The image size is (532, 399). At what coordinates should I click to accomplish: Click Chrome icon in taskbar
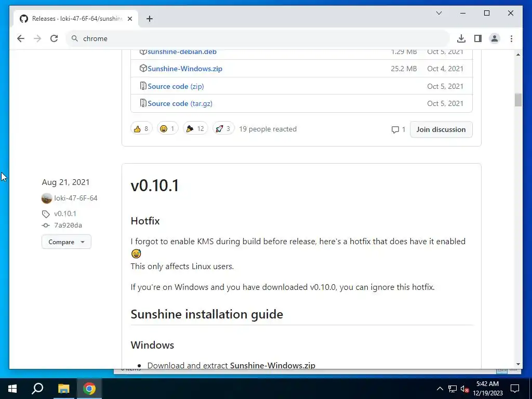point(89,389)
